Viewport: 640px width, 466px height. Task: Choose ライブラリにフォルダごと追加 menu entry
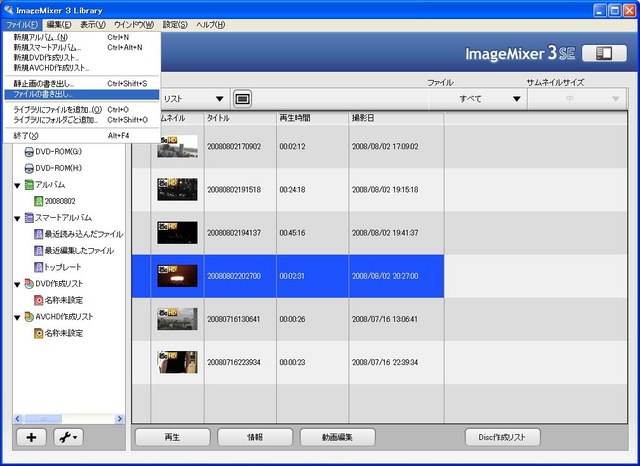click(81, 120)
